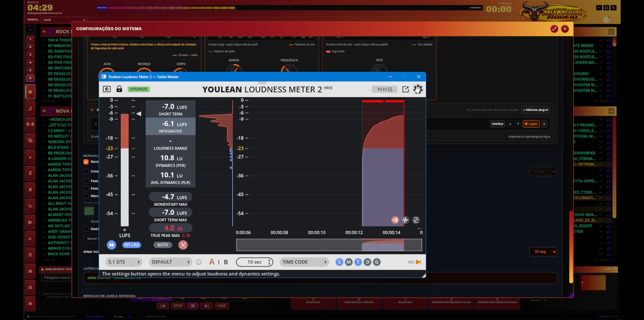
Task: Toggle the M graph selector
Action: [x=349, y=262]
